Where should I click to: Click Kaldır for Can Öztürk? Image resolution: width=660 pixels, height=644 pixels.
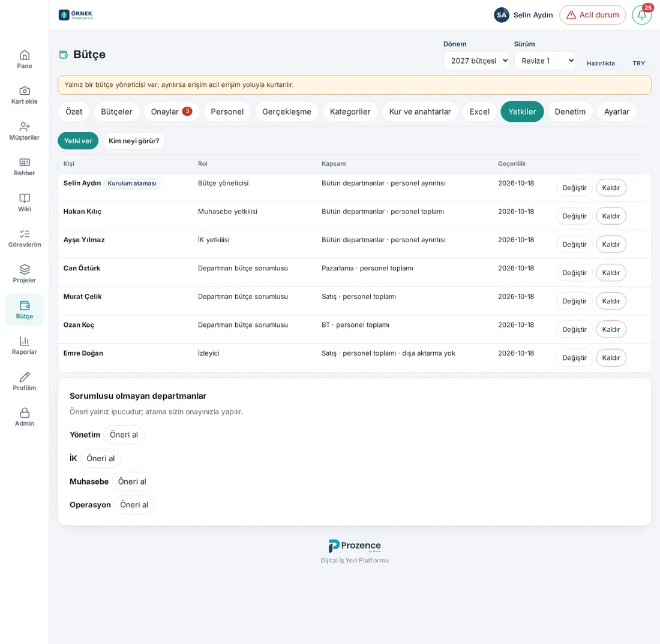pos(611,273)
